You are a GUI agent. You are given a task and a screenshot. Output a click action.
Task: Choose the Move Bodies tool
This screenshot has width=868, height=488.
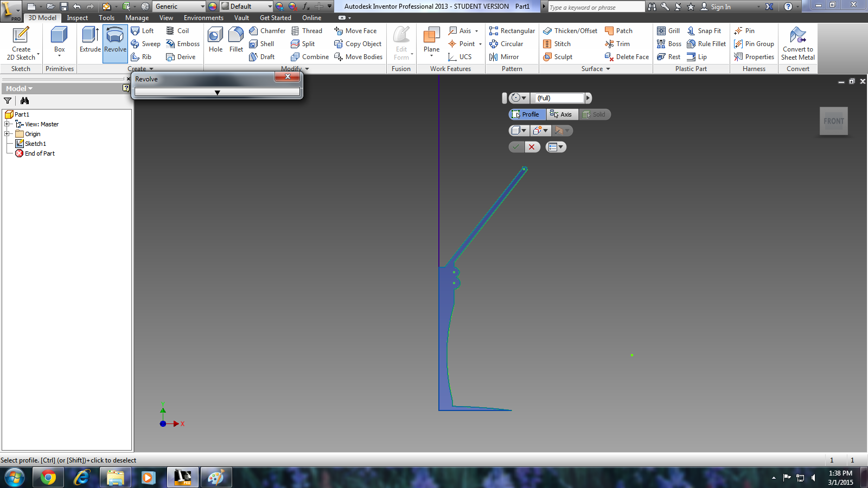358,57
